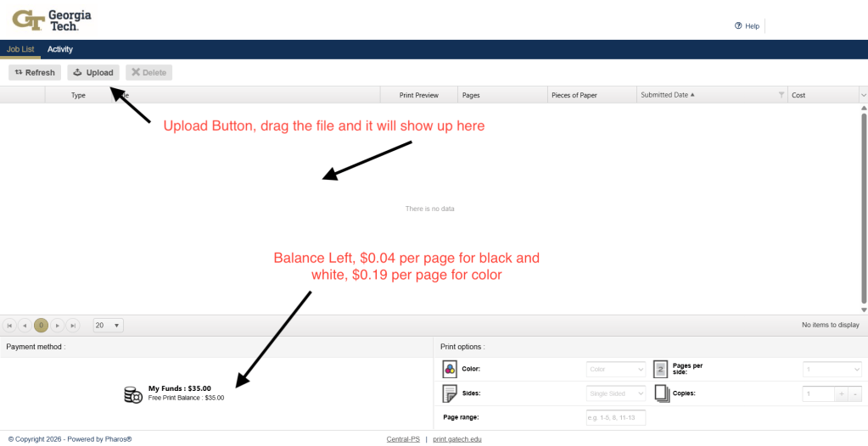
Task: Click the There is no data message
Action: coord(429,209)
